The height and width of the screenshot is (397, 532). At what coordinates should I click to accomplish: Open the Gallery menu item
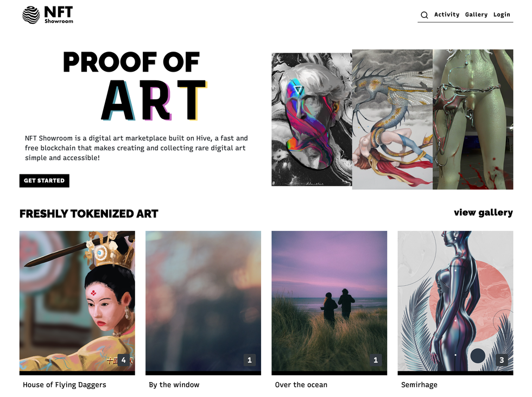point(476,15)
